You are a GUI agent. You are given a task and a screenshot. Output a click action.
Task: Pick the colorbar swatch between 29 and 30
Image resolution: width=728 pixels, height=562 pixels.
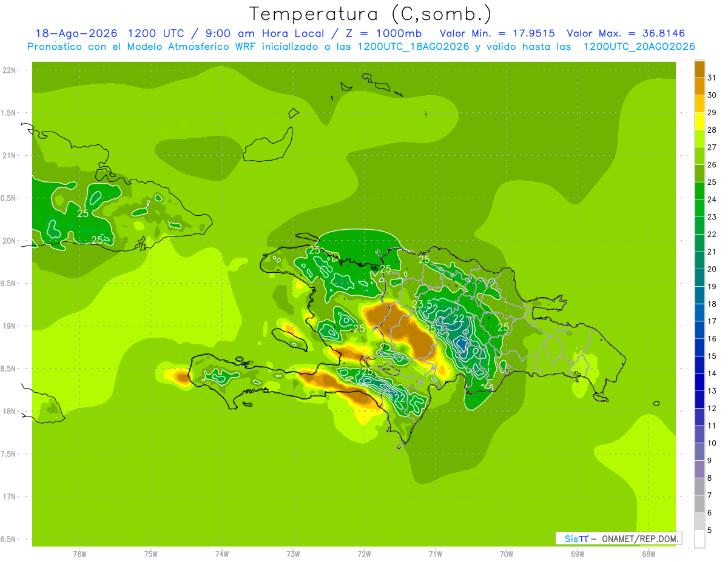tap(699, 104)
